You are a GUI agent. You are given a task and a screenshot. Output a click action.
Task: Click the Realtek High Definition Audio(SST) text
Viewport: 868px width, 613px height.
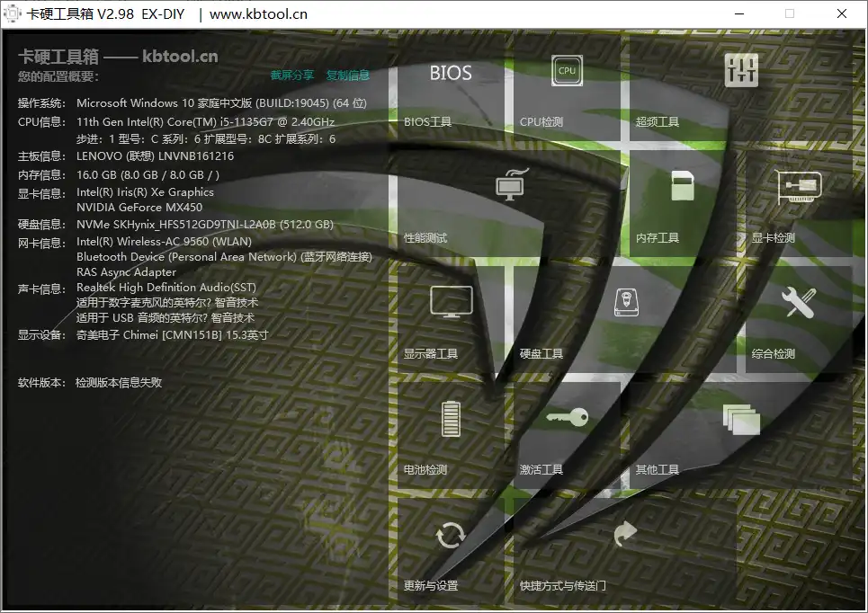click(166, 287)
